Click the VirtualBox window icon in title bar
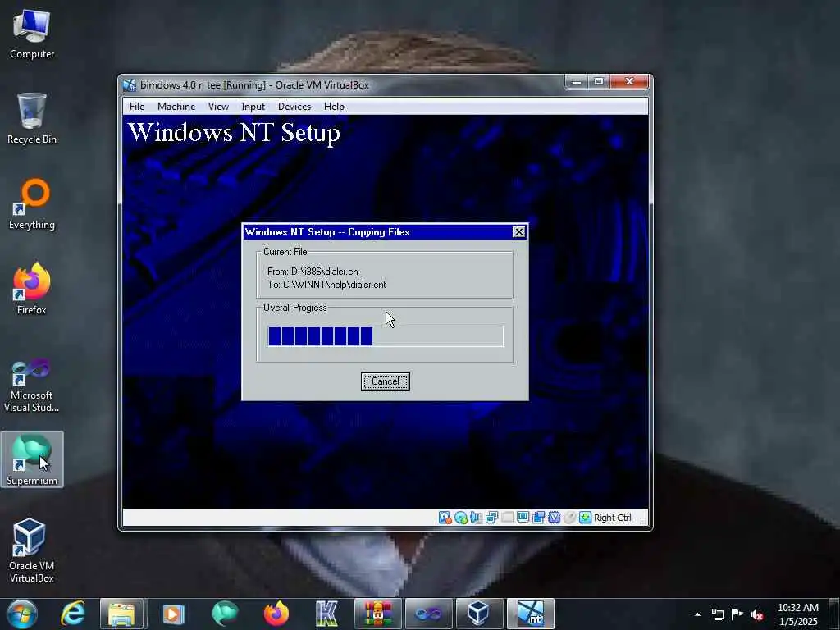The height and width of the screenshot is (630, 840). point(130,85)
